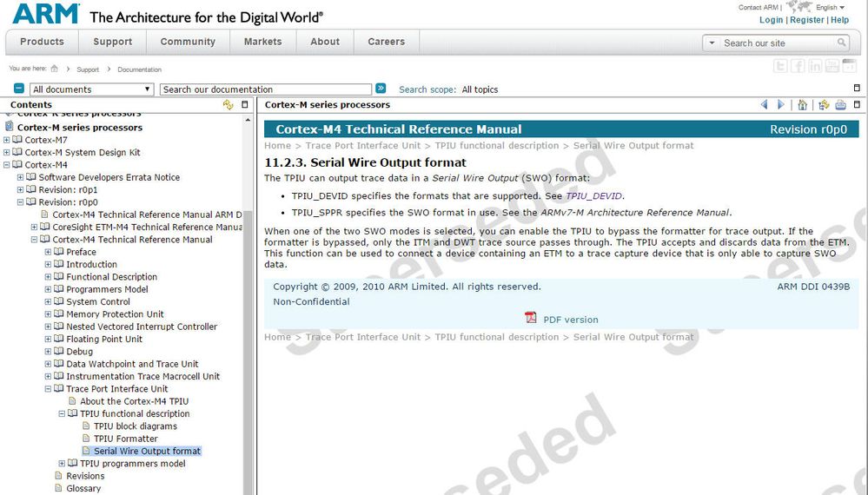This screenshot has height=495, width=868.
Task: Open the Glossary tree item
Action: [83, 488]
